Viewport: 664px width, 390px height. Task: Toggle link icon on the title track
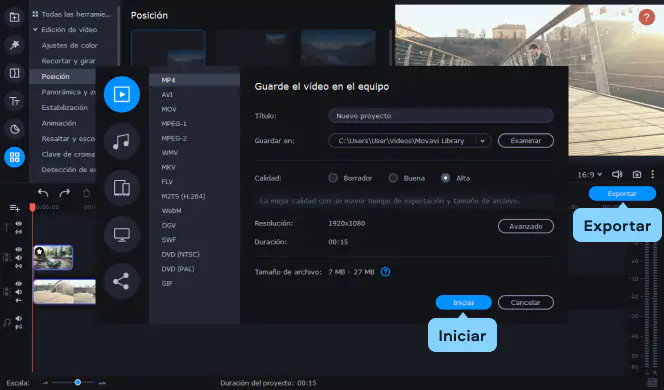click(19, 232)
